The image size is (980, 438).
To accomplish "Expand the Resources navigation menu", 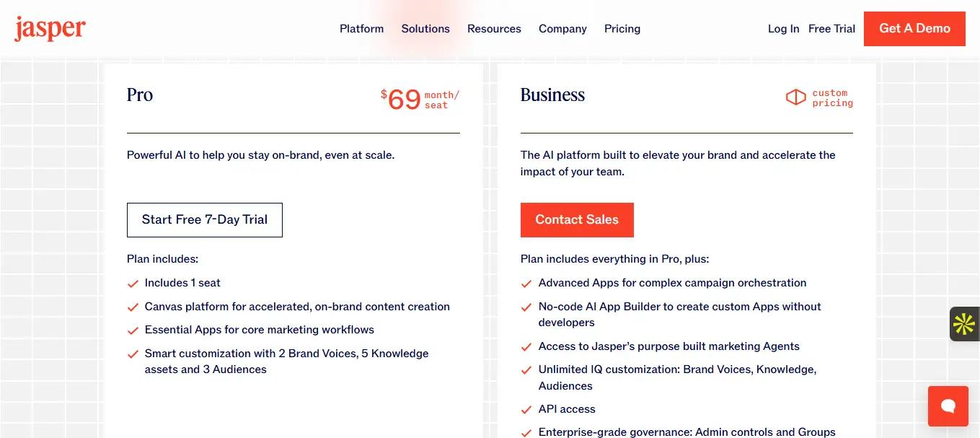I will pos(494,29).
